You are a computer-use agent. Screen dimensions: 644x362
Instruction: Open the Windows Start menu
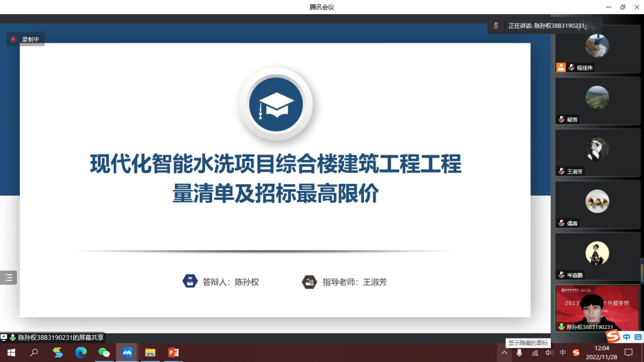(x=11, y=352)
